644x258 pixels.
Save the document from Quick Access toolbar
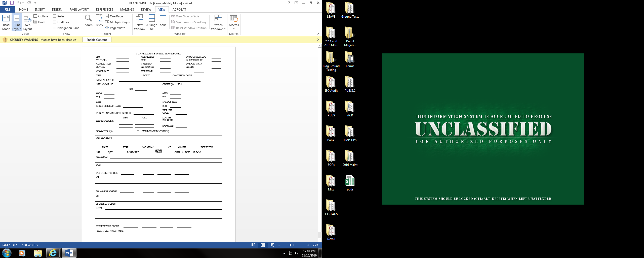pyautogui.click(x=12, y=3)
